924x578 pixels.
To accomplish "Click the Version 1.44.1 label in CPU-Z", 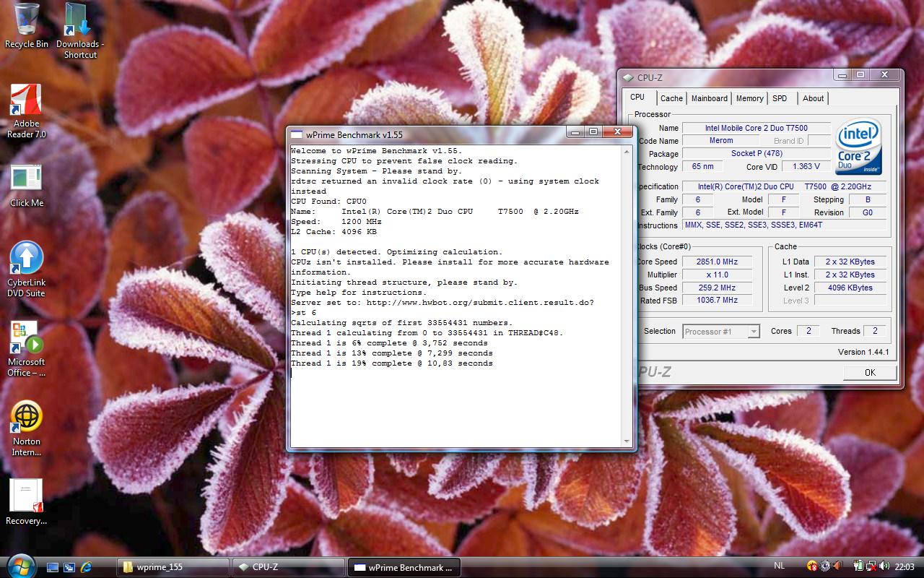I will [x=863, y=352].
